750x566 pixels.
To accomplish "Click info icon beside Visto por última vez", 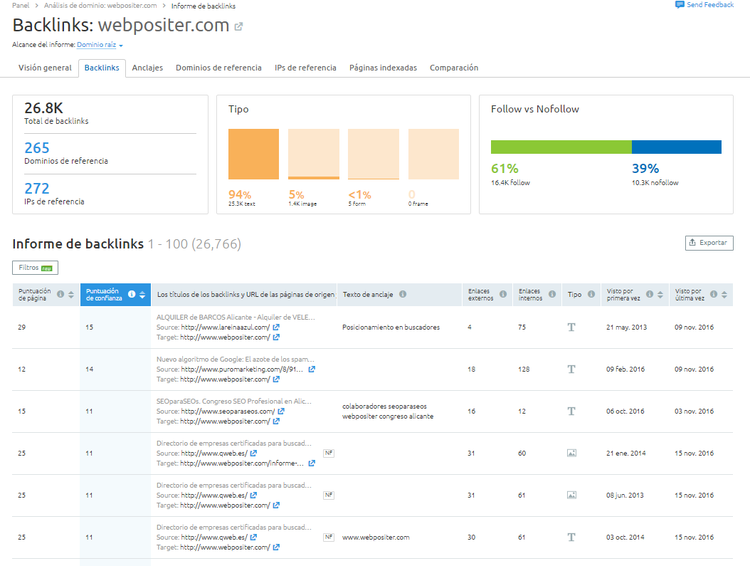I will click(714, 294).
